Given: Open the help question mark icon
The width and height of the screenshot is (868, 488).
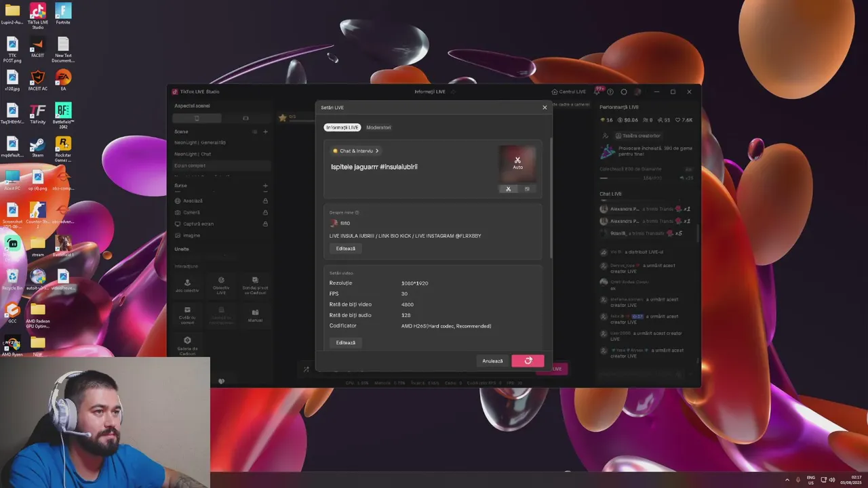Looking at the screenshot, I should click(x=610, y=91).
